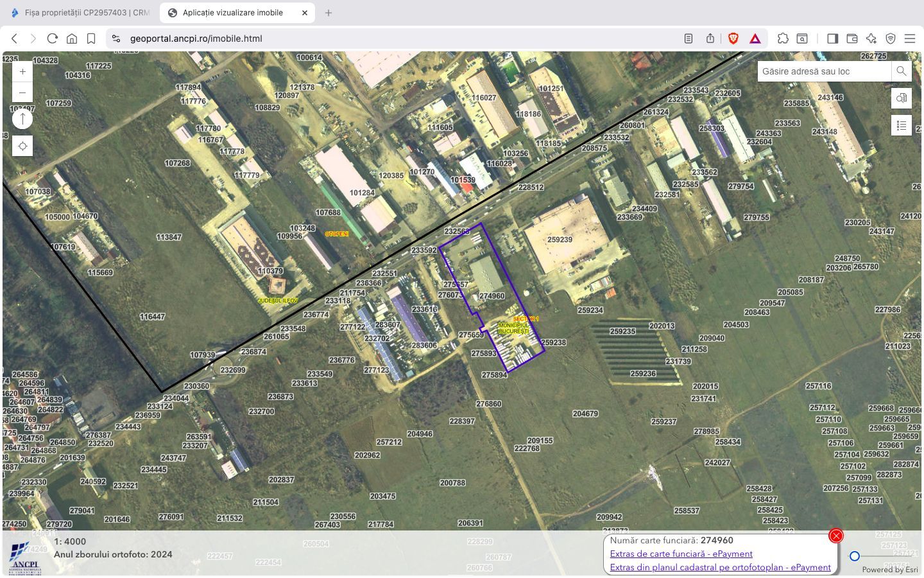Open the browser hamburger menu
The image size is (924, 578).
point(910,39)
